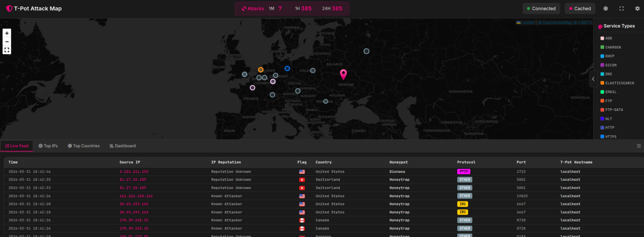This screenshot has width=644, height=237.
Task: Click the Dionaea honeypot cell
Action: point(397,172)
